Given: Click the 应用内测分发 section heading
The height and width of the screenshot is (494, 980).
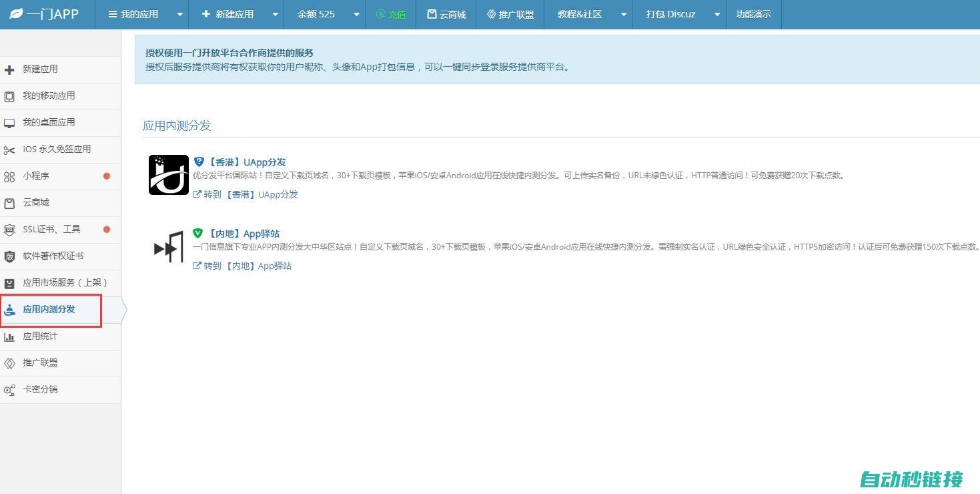Looking at the screenshot, I should point(177,126).
